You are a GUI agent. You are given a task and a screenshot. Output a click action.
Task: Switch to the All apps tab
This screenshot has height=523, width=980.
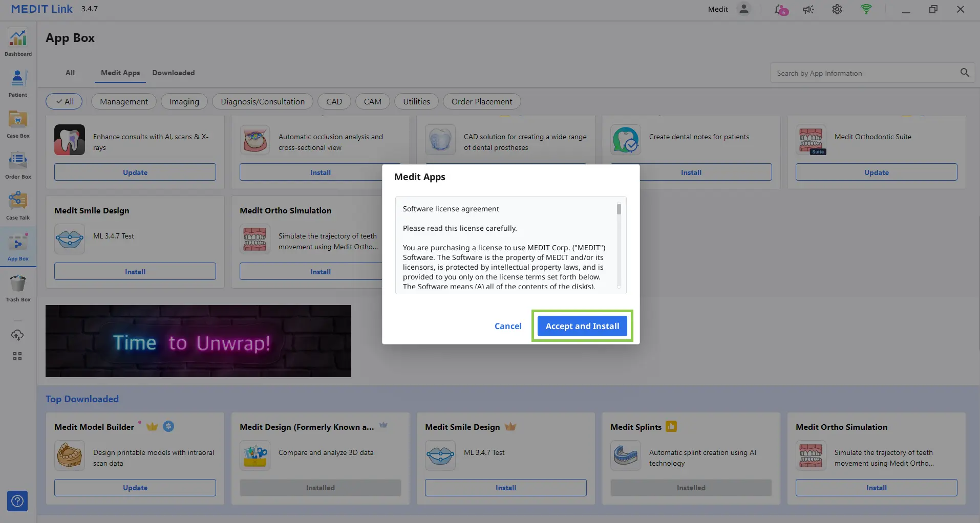tap(70, 73)
